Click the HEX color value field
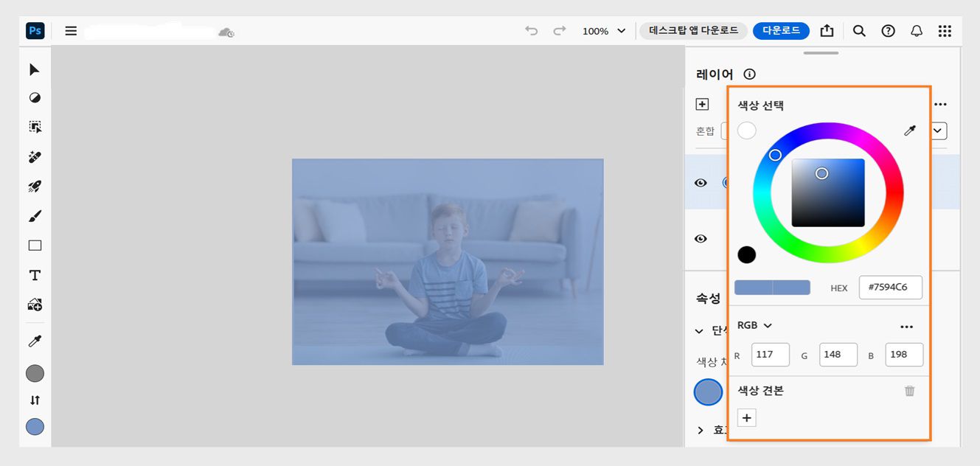This screenshot has width=980, height=466. click(x=890, y=288)
